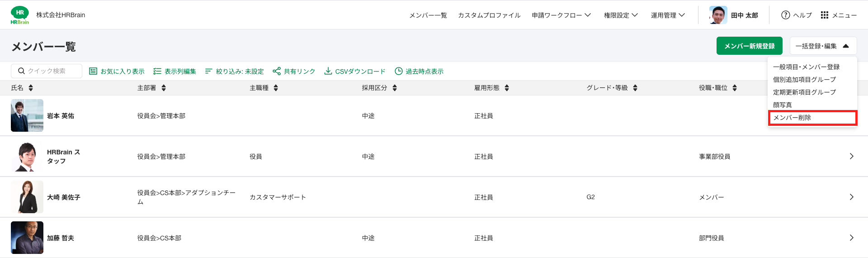Screen dimensions: 868x258
Task: Expand the 申請ワークフロー dropdown
Action: click(561, 15)
